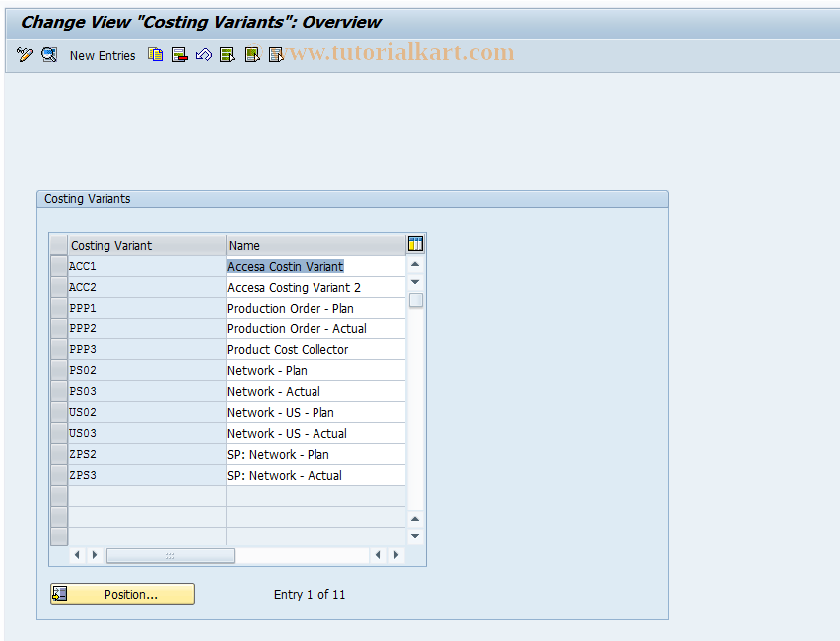Select the ACC1 row selector
The height and width of the screenshot is (641, 840).
(57, 266)
